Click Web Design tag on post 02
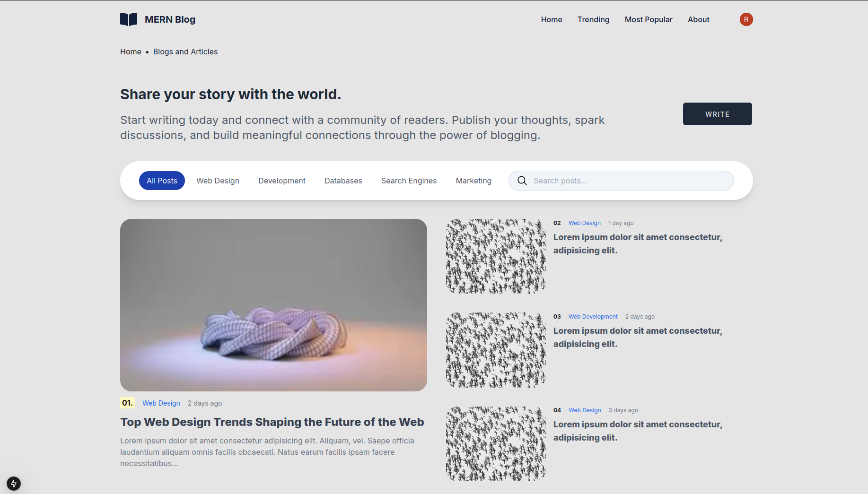This screenshot has width=868, height=494. coord(585,223)
